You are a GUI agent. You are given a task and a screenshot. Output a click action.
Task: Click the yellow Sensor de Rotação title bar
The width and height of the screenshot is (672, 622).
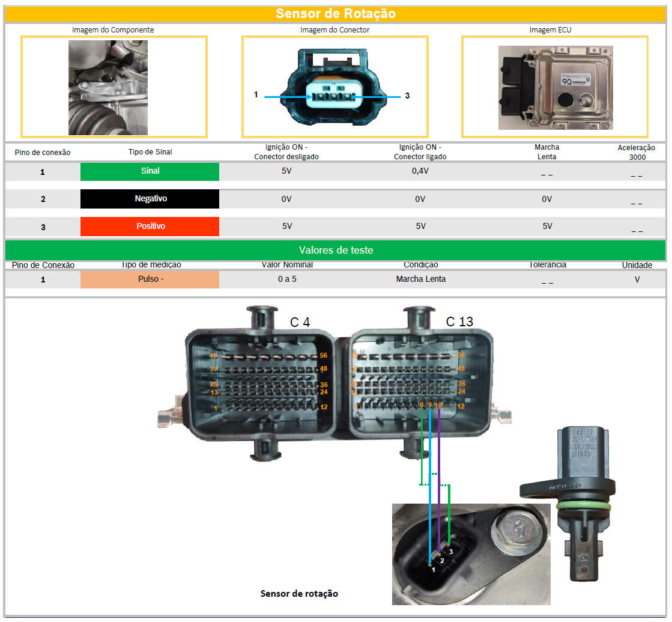335,14
